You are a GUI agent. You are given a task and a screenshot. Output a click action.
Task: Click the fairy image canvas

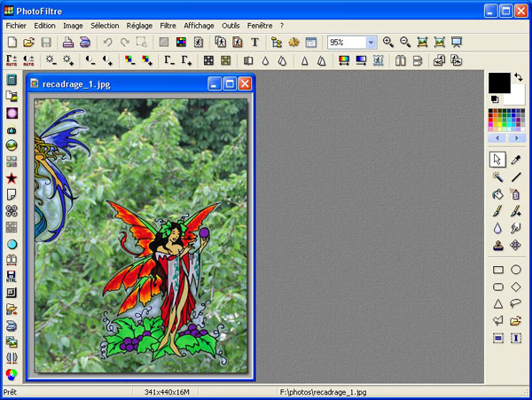pos(141,236)
